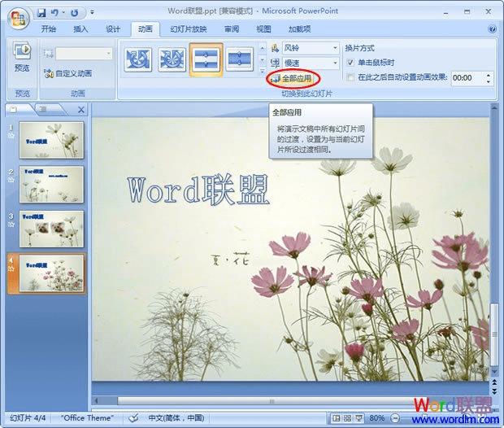Viewport: 504px width, 428px height.
Task: Preview animations with the 预览 icon
Action: pos(22,57)
